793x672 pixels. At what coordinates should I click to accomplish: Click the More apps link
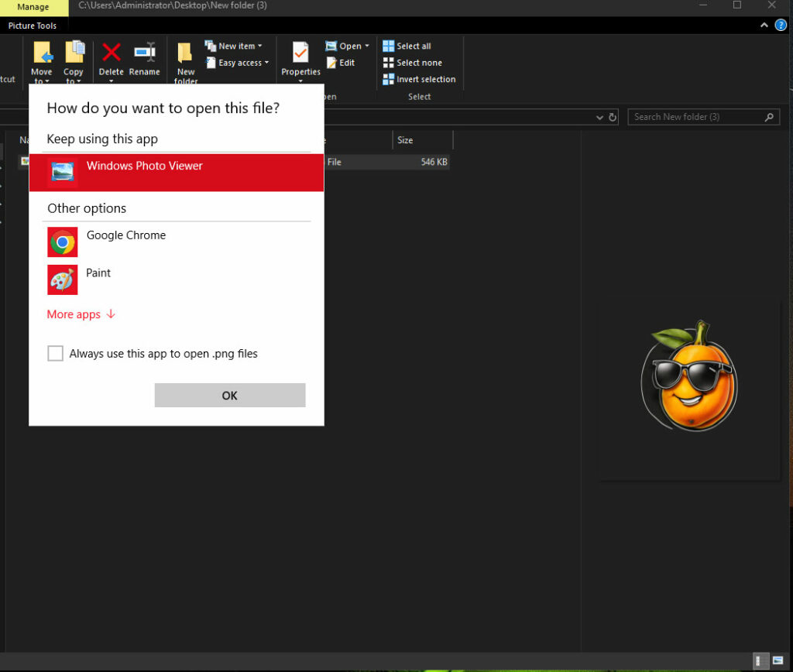74,314
